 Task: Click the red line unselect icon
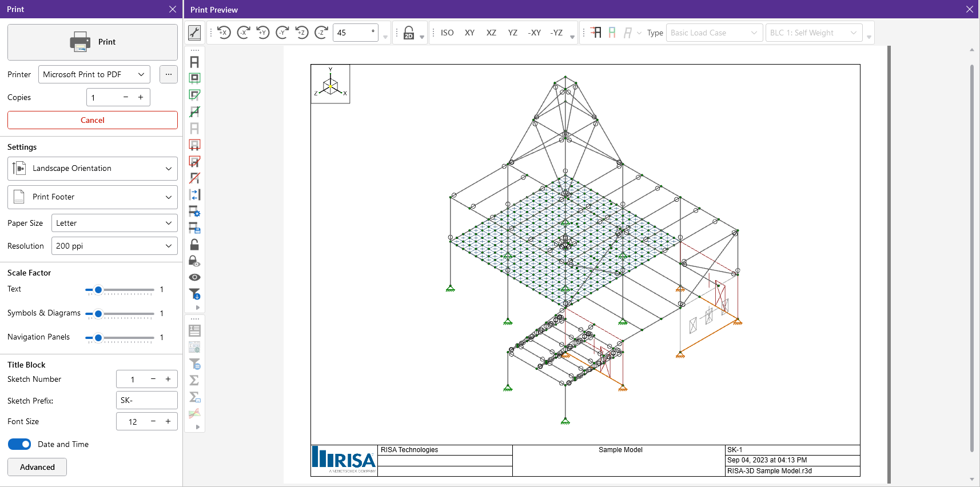(194, 178)
